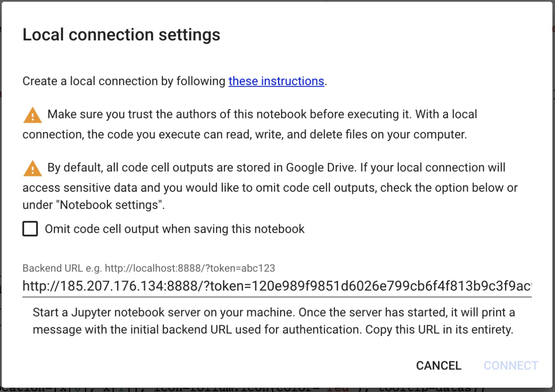Click the warning icon beside 'By default, all code'
Viewport: 555px width, 392px height.
pyautogui.click(x=33, y=168)
